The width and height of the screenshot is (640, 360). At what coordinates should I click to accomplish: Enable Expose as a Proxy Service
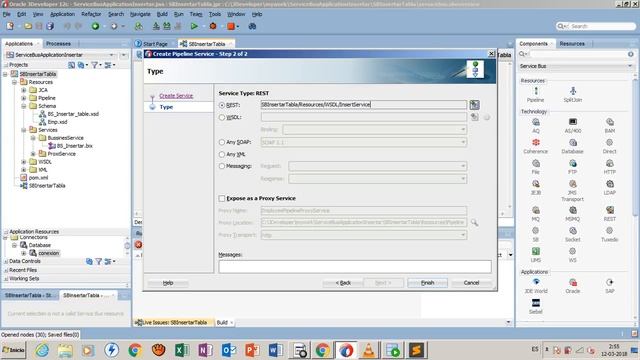tap(222, 198)
